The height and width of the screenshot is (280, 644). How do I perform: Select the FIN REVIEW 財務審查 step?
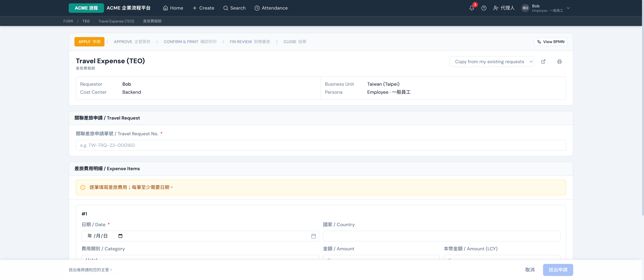[250, 42]
